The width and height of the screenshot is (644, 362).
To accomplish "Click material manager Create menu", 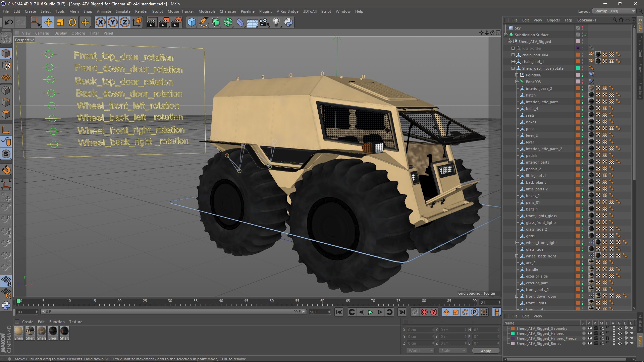I will click(x=28, y=322).
